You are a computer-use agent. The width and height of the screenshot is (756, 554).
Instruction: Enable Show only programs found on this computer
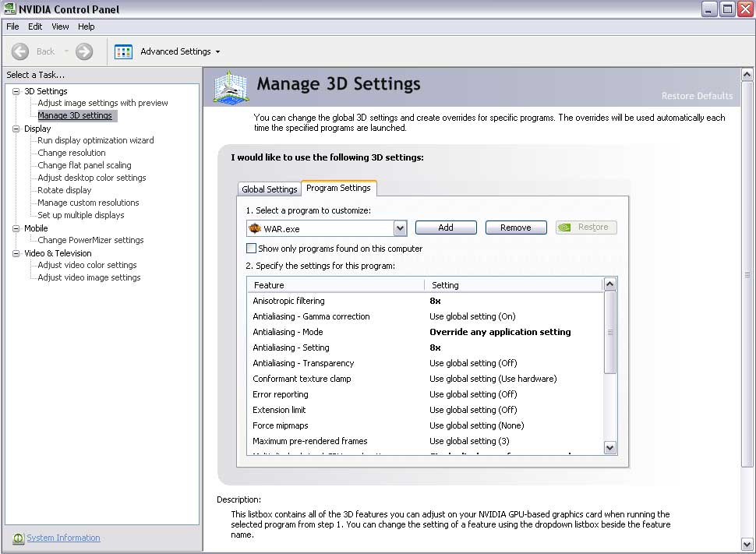(251, 249)
